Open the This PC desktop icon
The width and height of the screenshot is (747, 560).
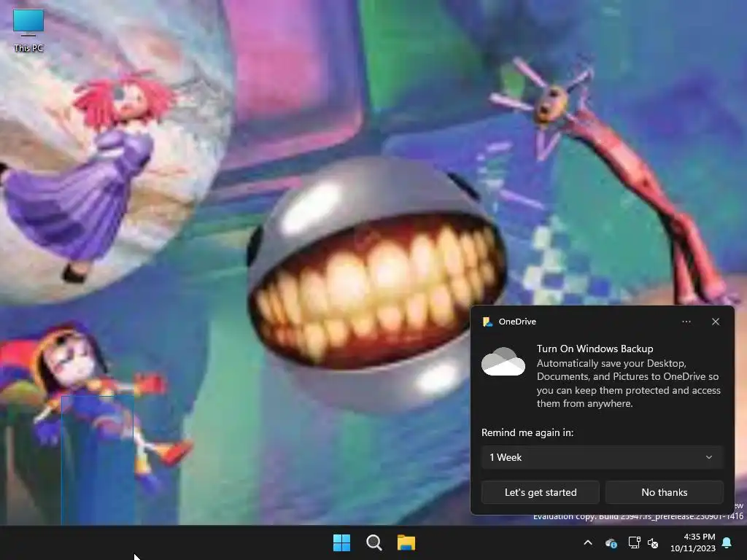pyautogui.click(x=28, y=30)
